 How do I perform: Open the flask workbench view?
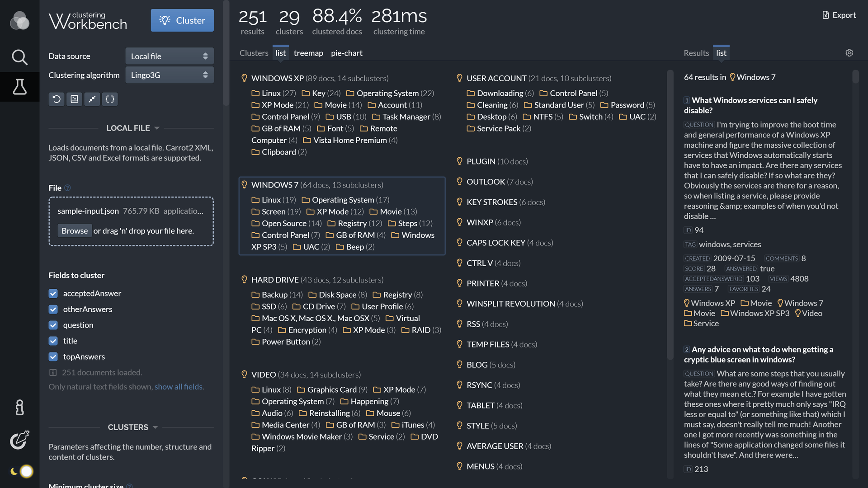(19, 86)
